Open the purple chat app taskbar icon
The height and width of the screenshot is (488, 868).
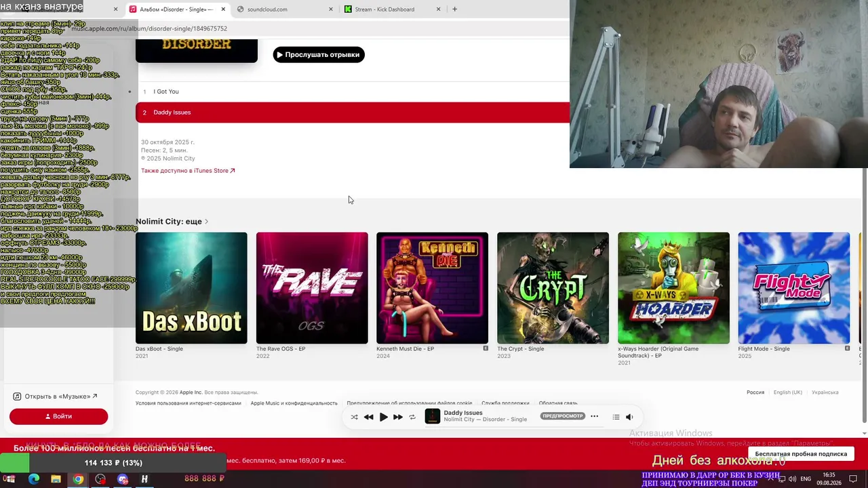tap(123, 479)
